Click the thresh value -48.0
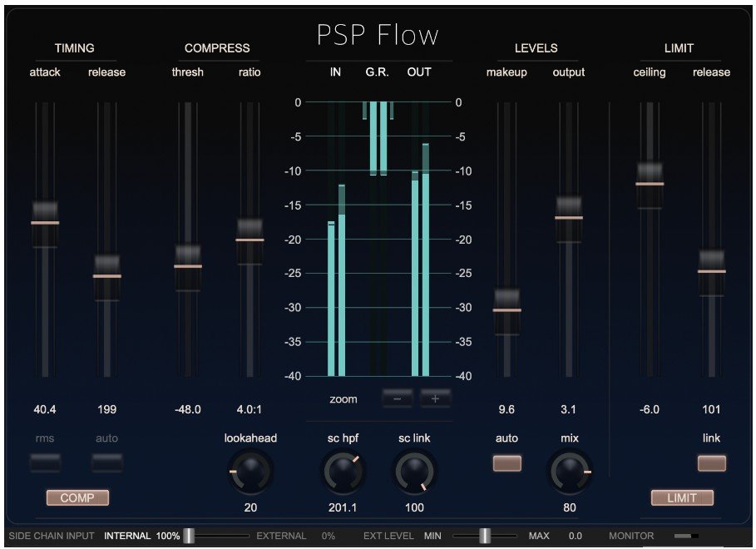The width and height of the screenshot is (756, 549). coord(188,409)
